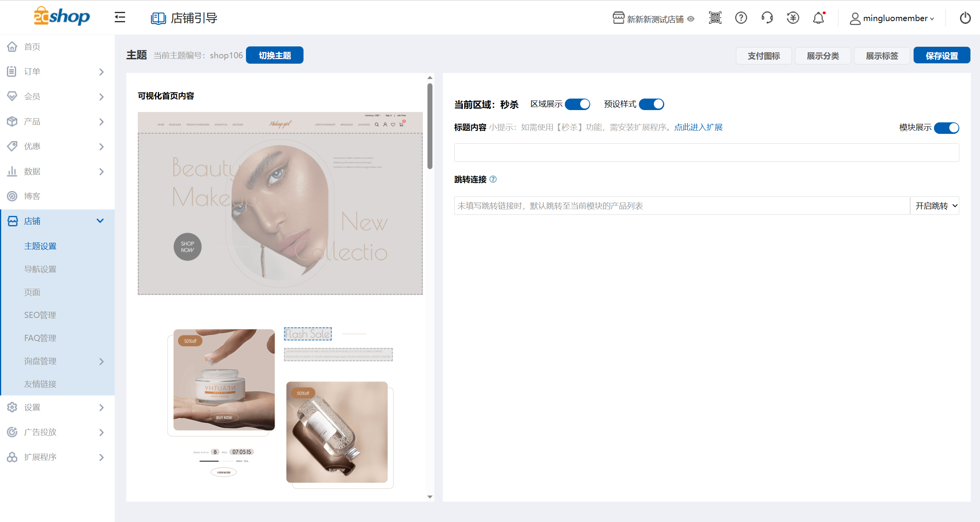Open the QR code icon
Viewport: 980px width, 522px height.
715,18
